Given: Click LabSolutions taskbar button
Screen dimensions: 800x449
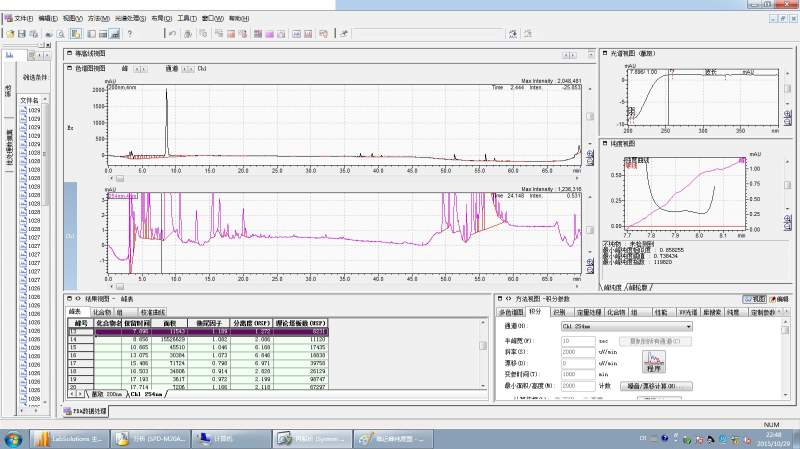Looking at the screenshot, I should pyautogui.click(x=67, y=438).
